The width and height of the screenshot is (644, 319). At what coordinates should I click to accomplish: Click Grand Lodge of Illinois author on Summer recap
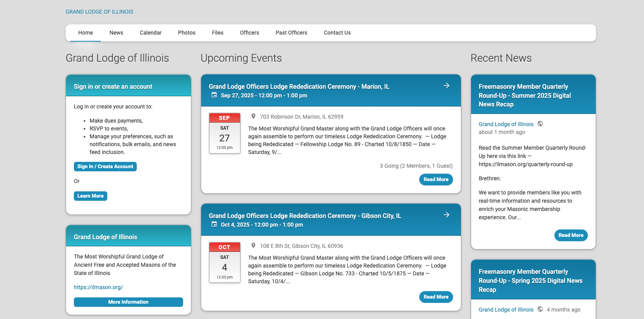click(x=506, y=124)
